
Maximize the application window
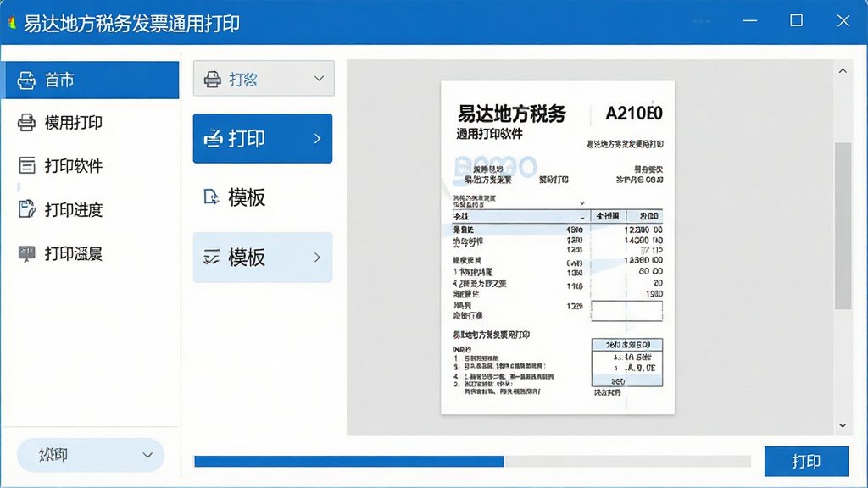click(797, 21)
